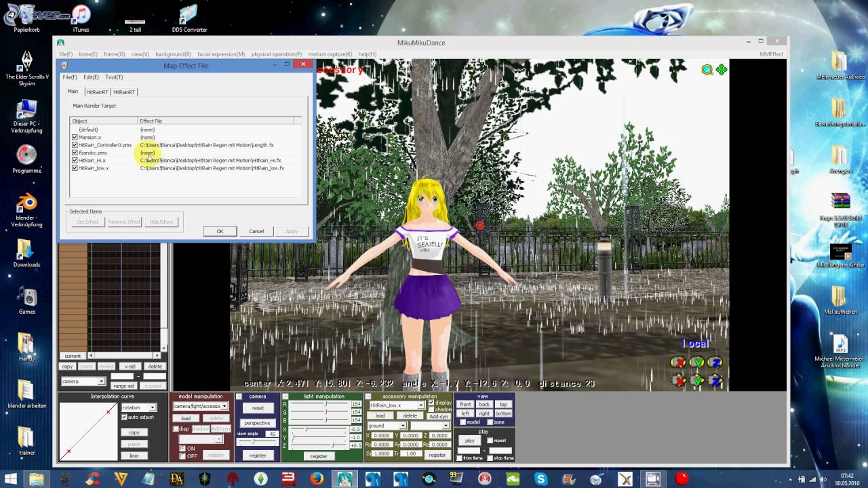
Task: Enable the bone checkbox in view panel
Action: 490,422
